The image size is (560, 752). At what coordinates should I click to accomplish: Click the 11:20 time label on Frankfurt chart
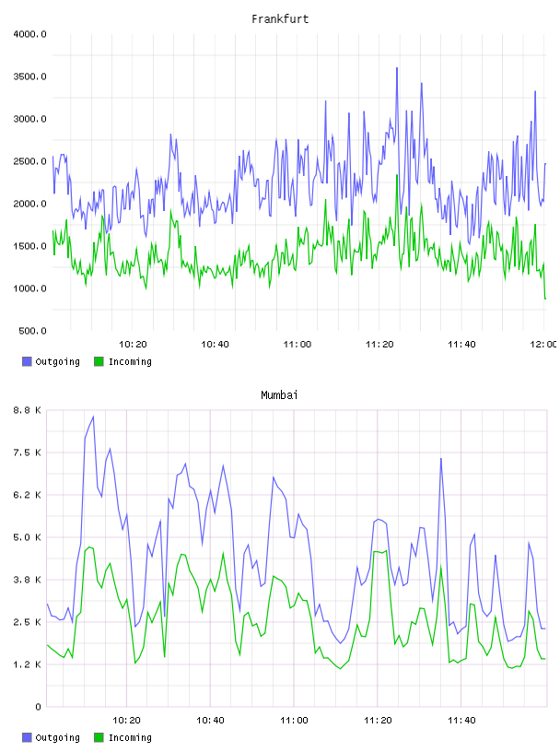(379, 345)
